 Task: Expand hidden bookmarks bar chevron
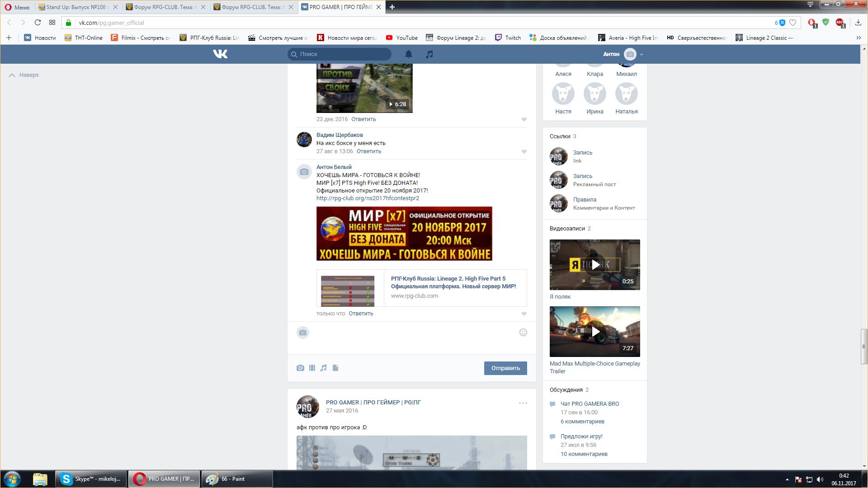(858, 38)
